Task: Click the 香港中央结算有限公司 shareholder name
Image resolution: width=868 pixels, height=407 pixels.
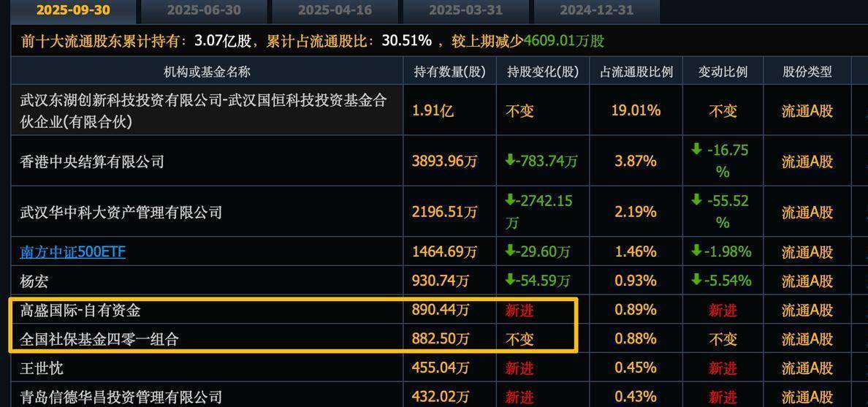Action: pos(92,161)
